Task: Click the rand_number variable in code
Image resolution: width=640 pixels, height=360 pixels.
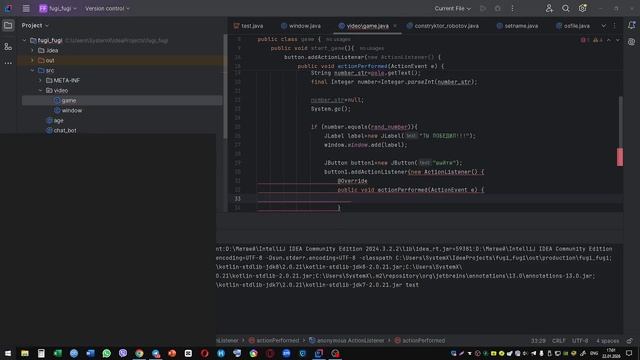Action: pos(389,127)
